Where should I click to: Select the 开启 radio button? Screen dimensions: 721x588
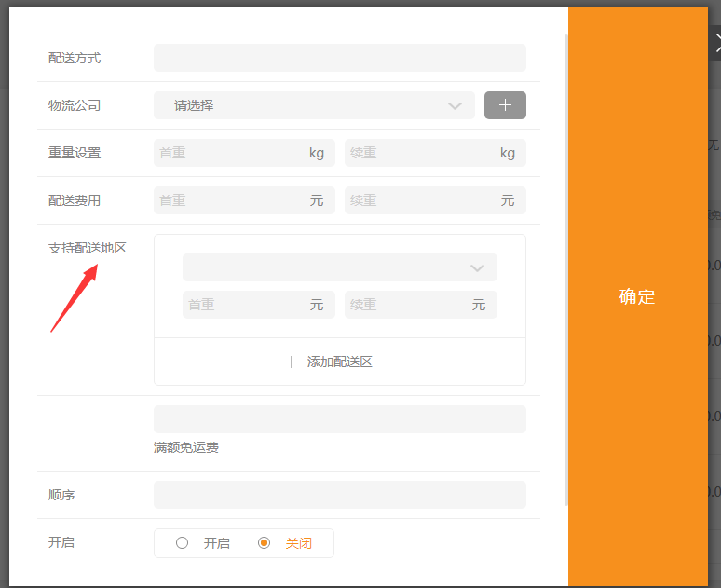point(183,543)
